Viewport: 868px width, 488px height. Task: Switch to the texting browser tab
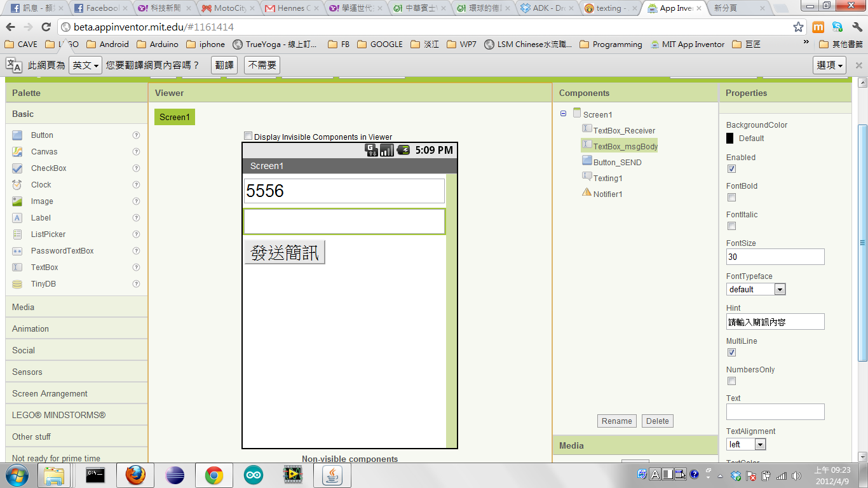tap(609, 8)
